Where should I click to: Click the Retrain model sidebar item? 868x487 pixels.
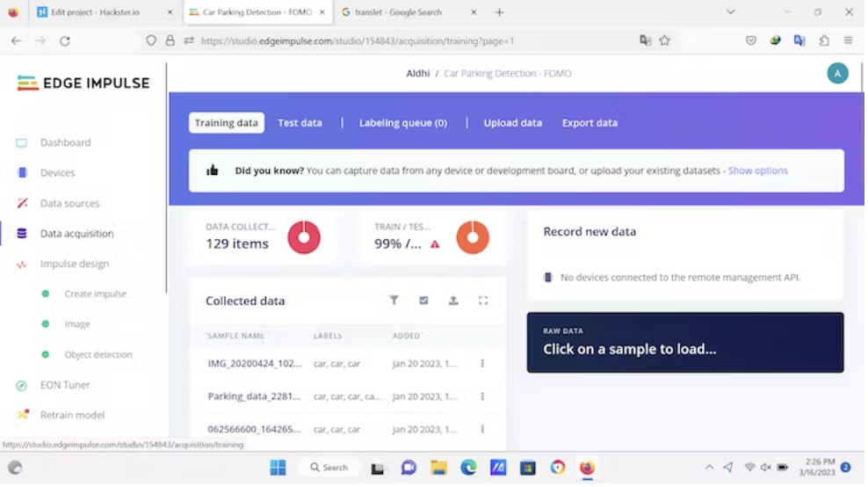tap(72, 415)
